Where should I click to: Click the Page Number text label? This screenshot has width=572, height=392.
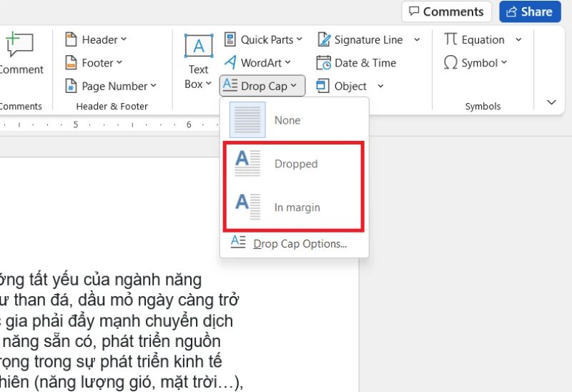pyautogui.click(x=114, y=86)
